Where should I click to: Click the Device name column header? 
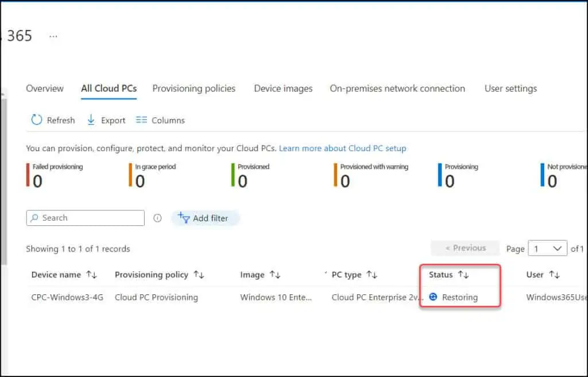56,275
